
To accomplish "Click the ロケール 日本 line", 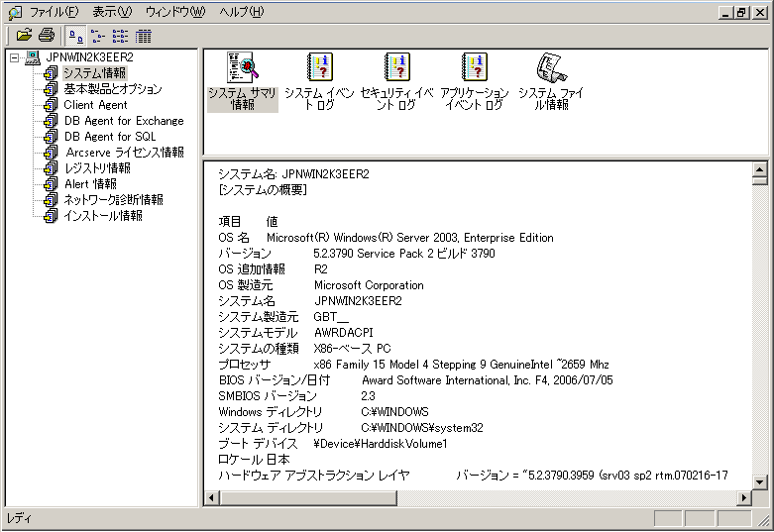I will click(254, 460).
